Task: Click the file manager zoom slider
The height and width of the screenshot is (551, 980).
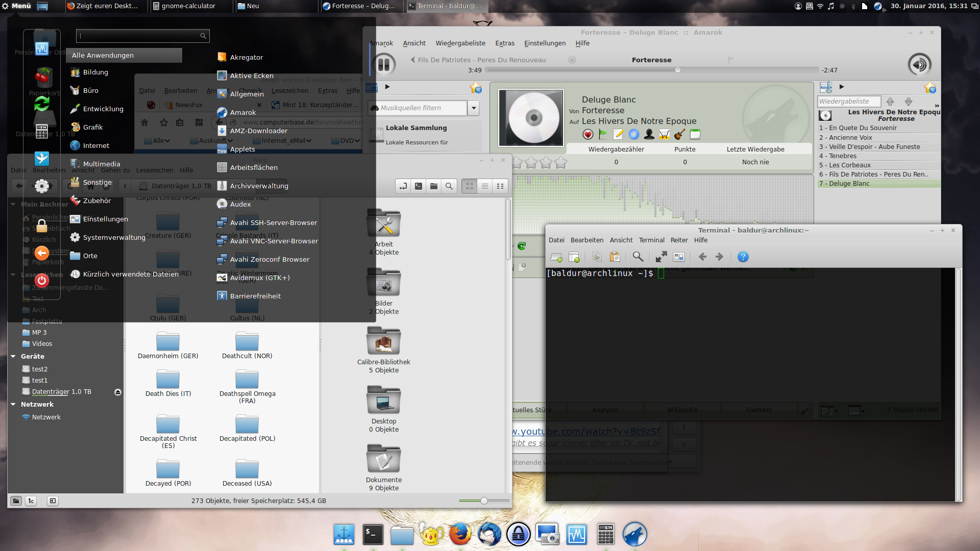Action: tap(483, 500)
